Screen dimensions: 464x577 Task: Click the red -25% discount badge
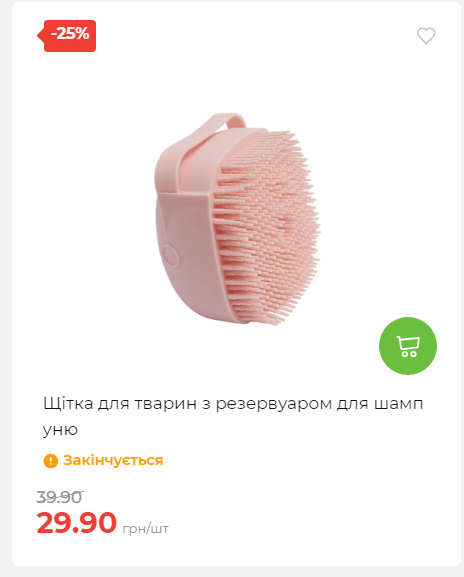pyautogui.click(x=67, y=36)
